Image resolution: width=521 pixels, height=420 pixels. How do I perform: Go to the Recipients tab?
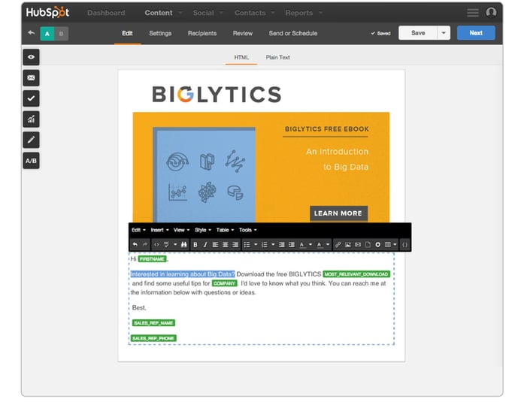point(202,33)
